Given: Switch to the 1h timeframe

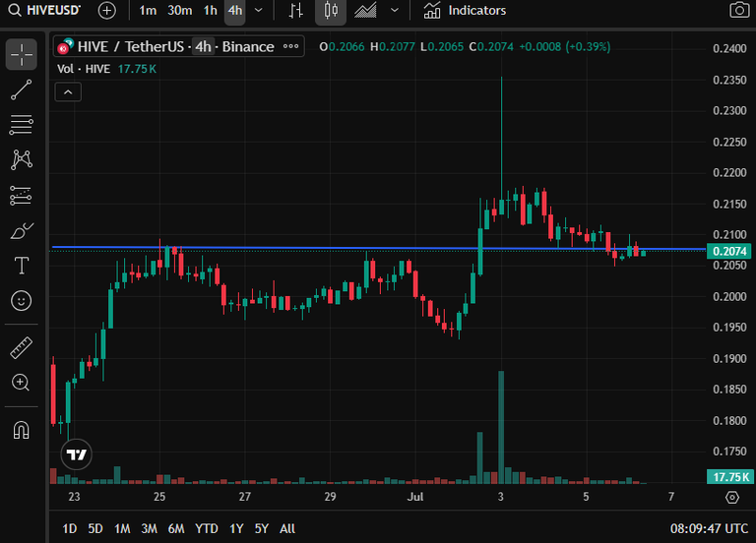Looking at the screenshot, I should 211,10.
